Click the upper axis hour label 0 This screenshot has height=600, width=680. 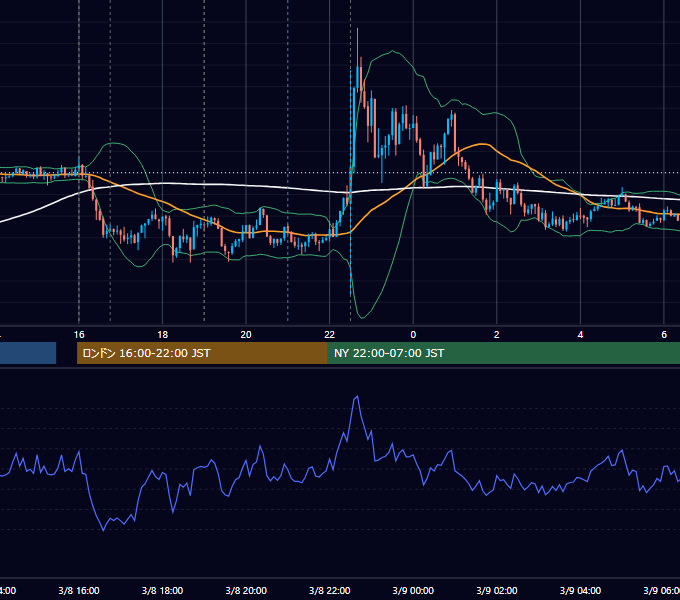tap(413, 335)
